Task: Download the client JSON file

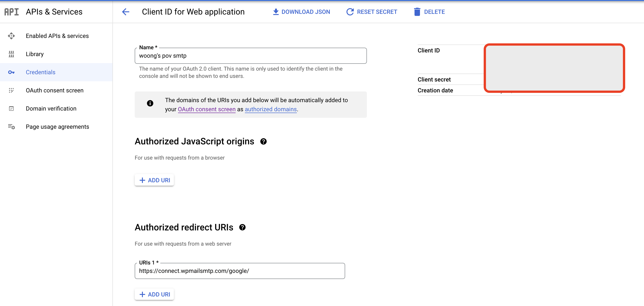Action: pos(301,12)
